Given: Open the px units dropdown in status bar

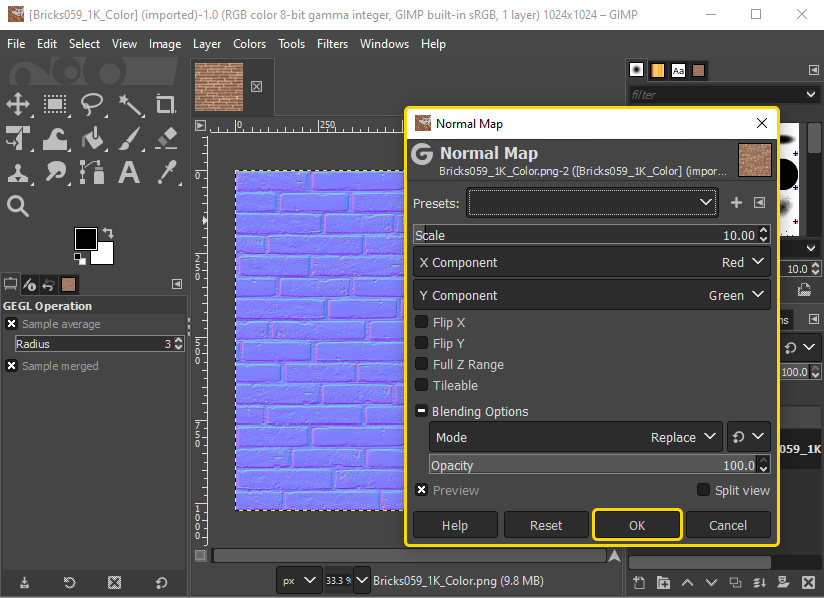Looking at the screenshot, I should [x=299, y=581].
